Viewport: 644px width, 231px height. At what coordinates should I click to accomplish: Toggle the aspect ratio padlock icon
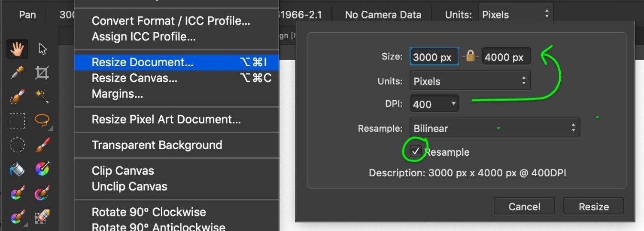471,56
